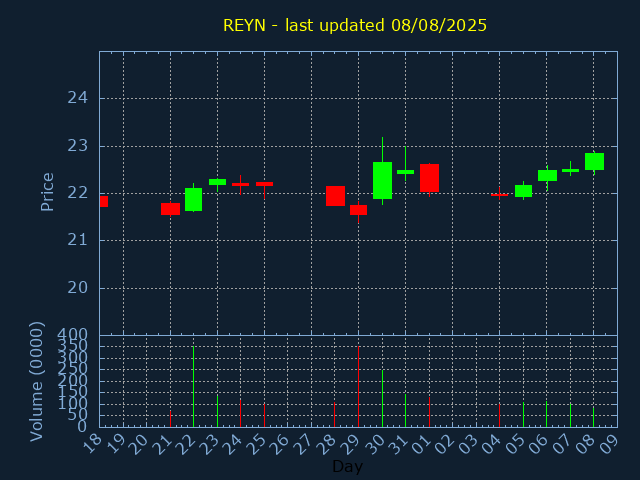The width and height of the screenshot is (640, 480).
Task: Click the red candlestick for day 28
Action: 336,196
